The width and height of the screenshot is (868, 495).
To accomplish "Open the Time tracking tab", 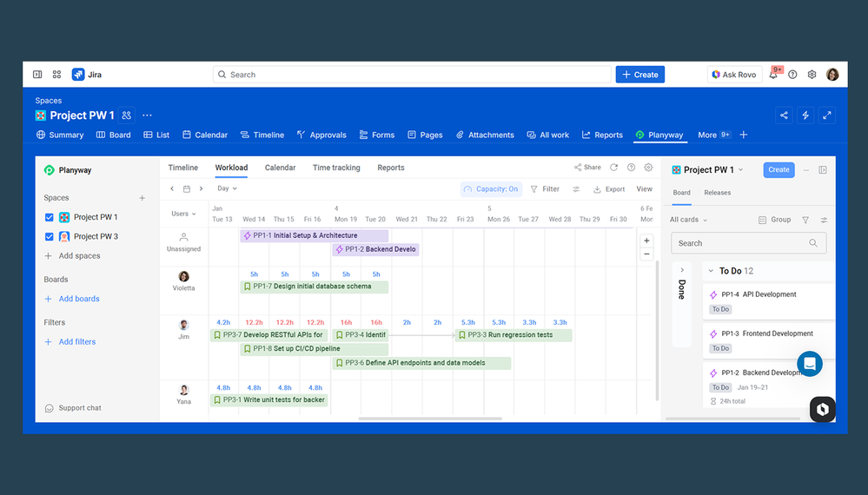I will click(x=336, y=168).
